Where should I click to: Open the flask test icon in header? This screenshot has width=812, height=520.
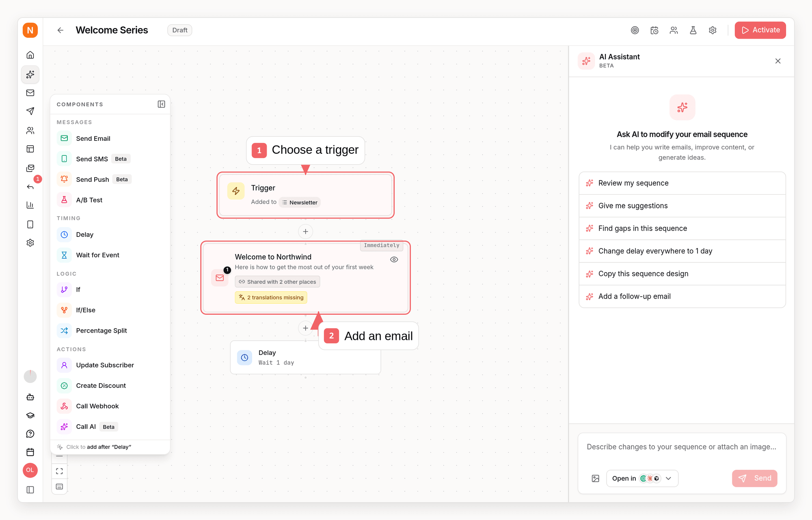click(x=693, y=30)
